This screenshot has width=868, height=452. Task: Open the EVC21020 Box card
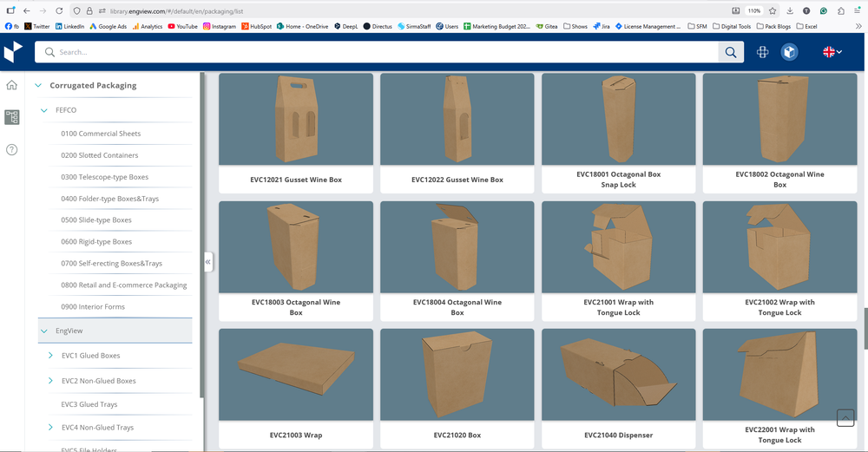coord(457,389)
